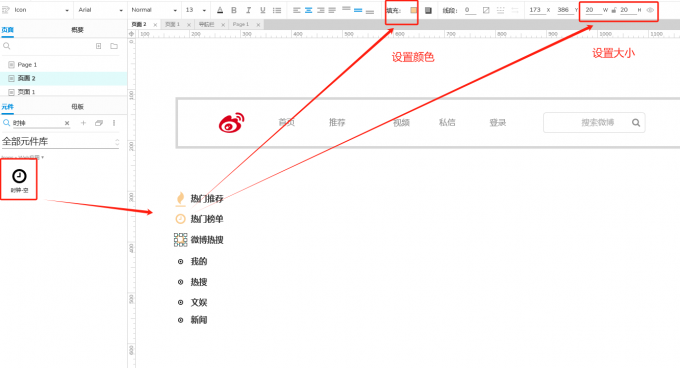Select the 元件 widgets panel tab
The width and height of the screenshot is (680, 368).
pos(8,107)
